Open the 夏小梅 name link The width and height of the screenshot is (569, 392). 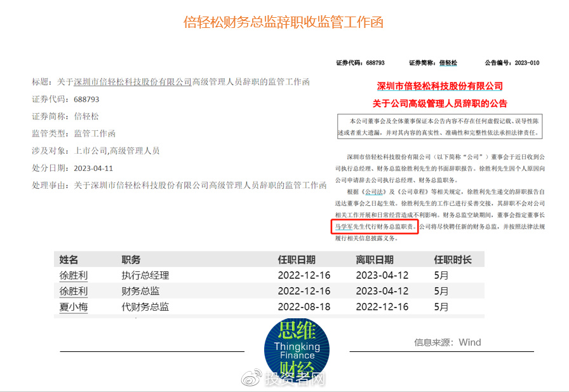click(x=74, y=307)
